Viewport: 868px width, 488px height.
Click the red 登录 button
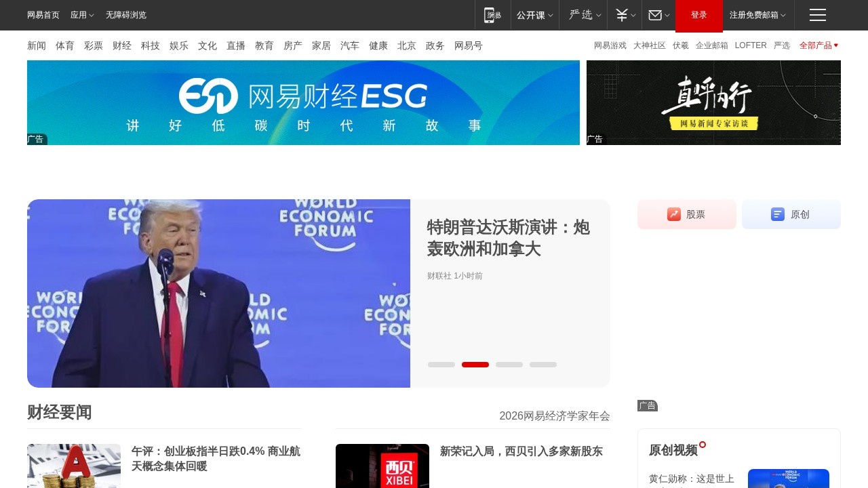[x=698, y=15]
